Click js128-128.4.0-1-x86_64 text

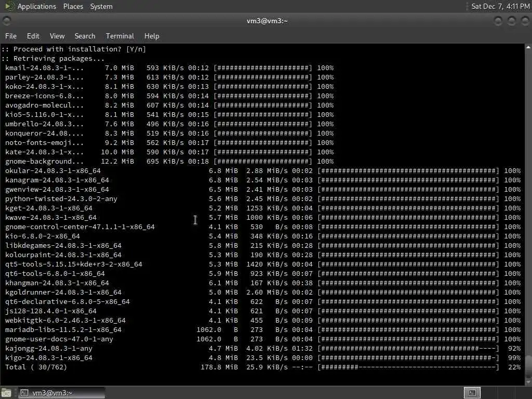[51, 311]
